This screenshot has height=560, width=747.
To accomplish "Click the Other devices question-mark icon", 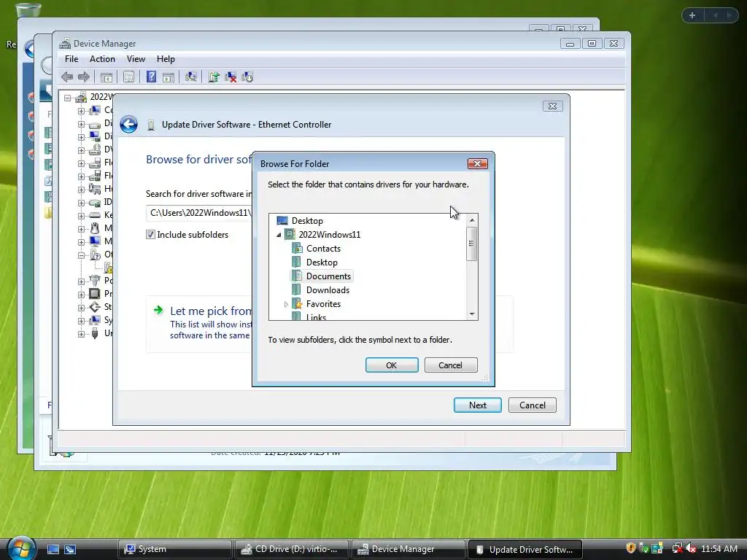I will 95,254.
